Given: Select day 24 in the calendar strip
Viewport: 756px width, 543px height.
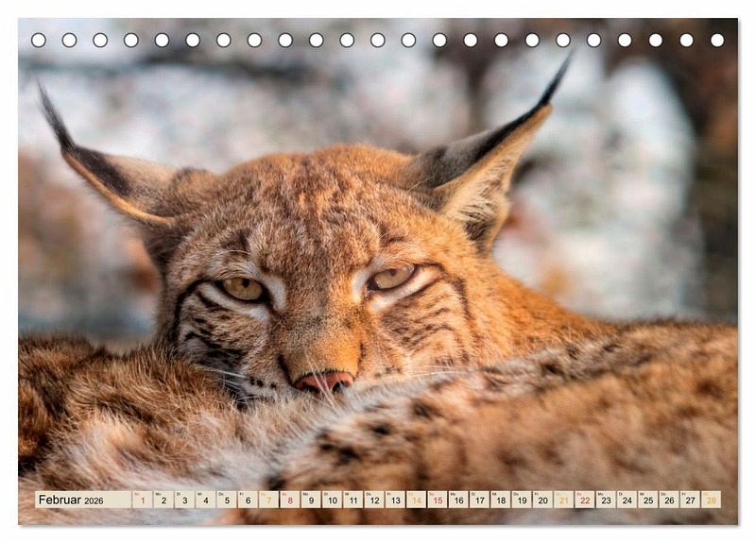Looking at the screenshot, I should coord(627,500).
